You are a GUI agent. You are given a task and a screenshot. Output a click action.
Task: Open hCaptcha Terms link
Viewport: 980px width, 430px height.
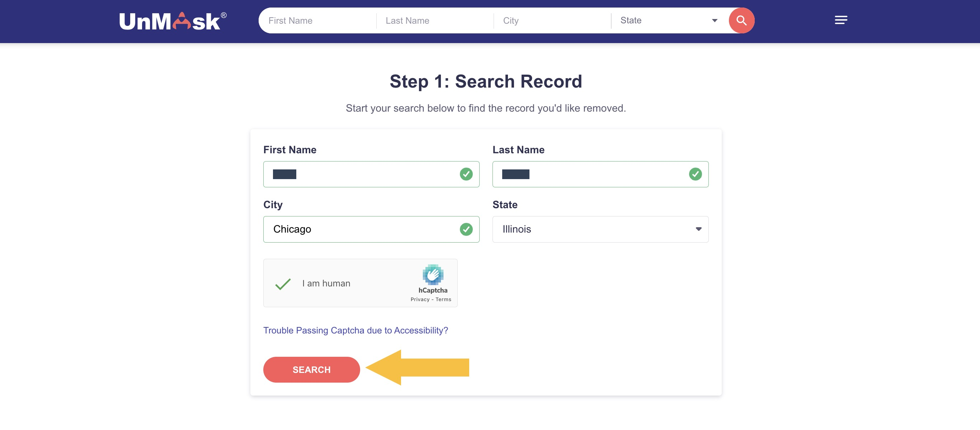(x=443, y=299)
